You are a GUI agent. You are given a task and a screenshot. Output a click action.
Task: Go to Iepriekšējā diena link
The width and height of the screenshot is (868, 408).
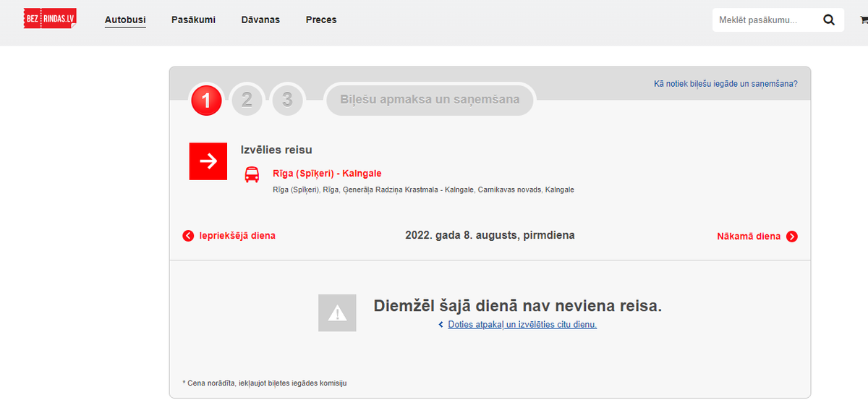click(237, 236)
